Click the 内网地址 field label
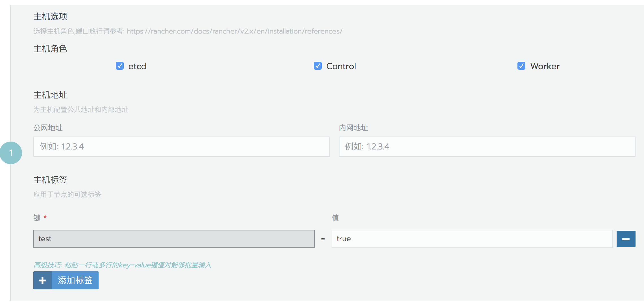This screenshot has height=308, width=644. click(353, 128)
